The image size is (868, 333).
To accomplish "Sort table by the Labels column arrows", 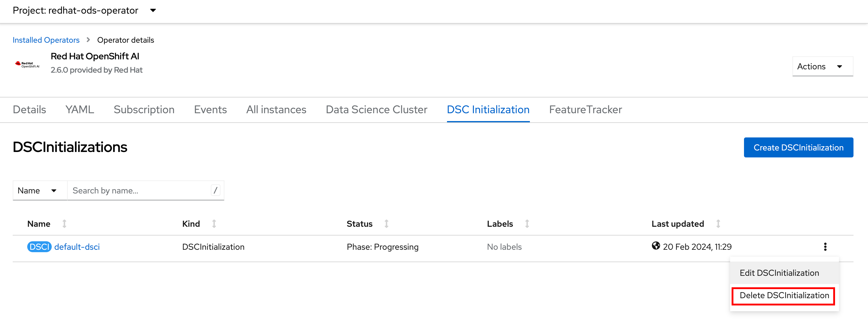I will 526,223.
